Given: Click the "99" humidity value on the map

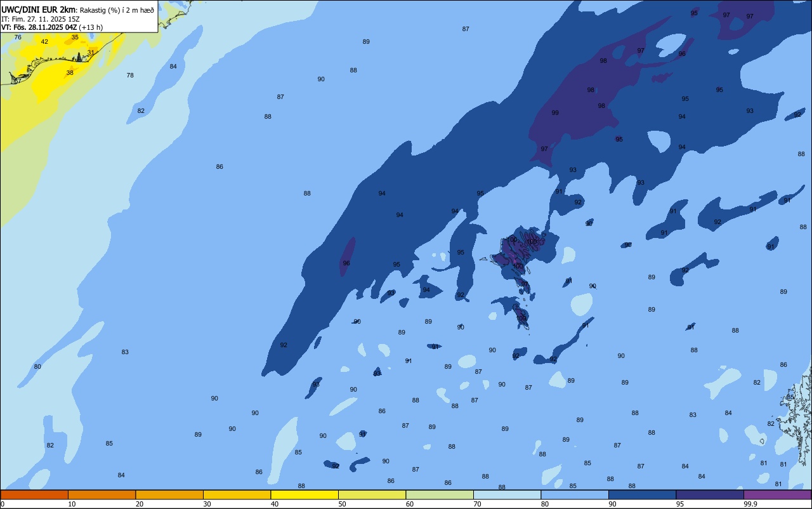Looking at the screenshot, I should point(555,113).
